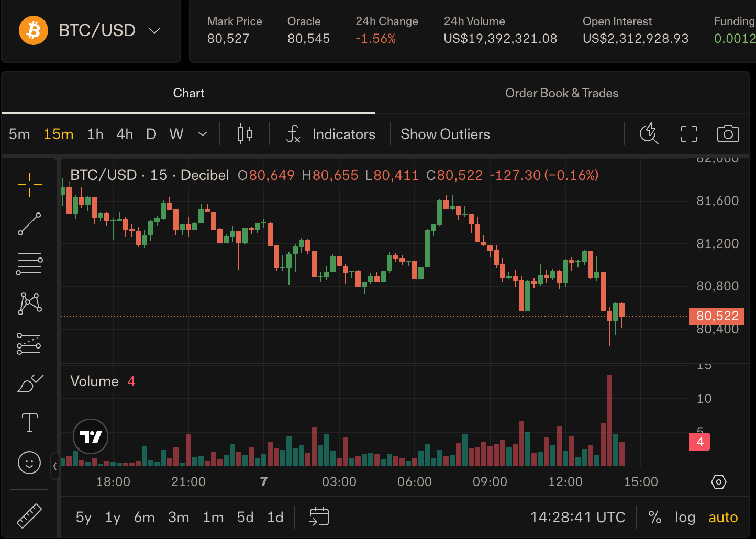This screenshot has width=756, height=539.
Task: Toggle auto scale mode
Action: (x=723, y=518)
